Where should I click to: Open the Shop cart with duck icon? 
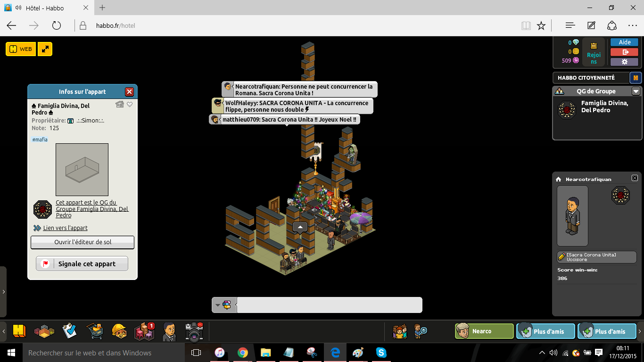click(x=95, y=331)
